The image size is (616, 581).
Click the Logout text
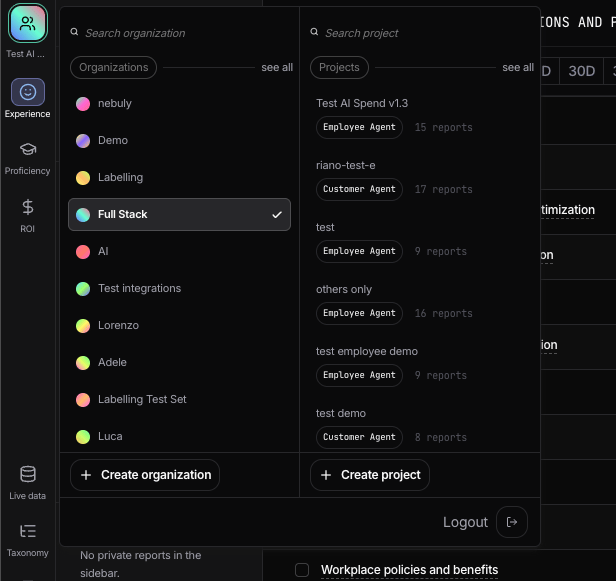465,522
